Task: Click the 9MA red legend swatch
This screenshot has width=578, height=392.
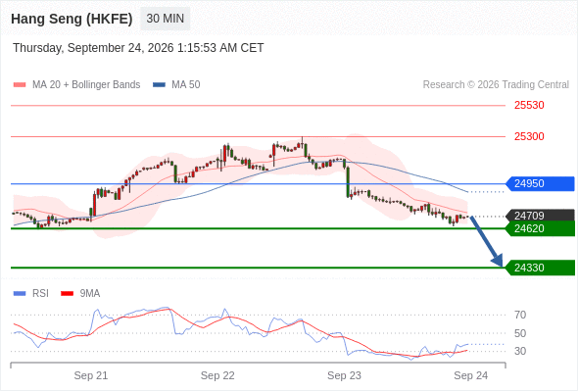Action: point(67,294)
